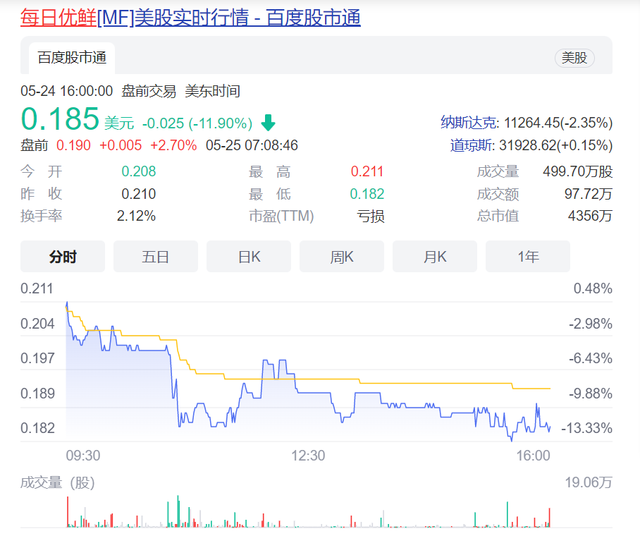
Task: Switch chart to 周K view
Action: click(342, 256)
